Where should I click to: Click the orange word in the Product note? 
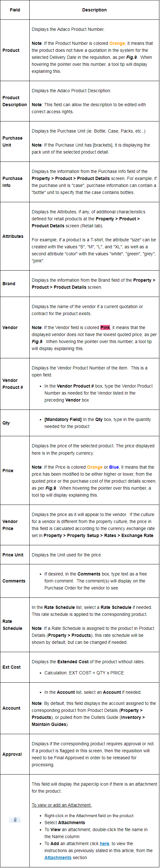coord(117,43)
